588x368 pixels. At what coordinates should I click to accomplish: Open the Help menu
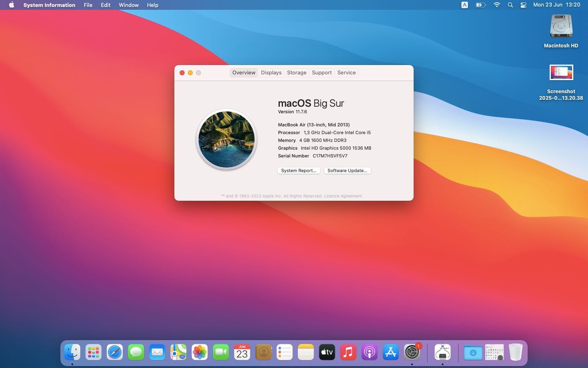point(152,5)
